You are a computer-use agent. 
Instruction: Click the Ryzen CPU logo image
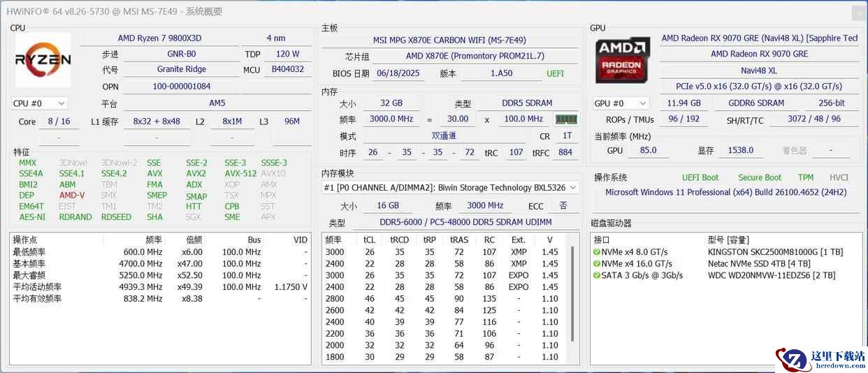43,60
